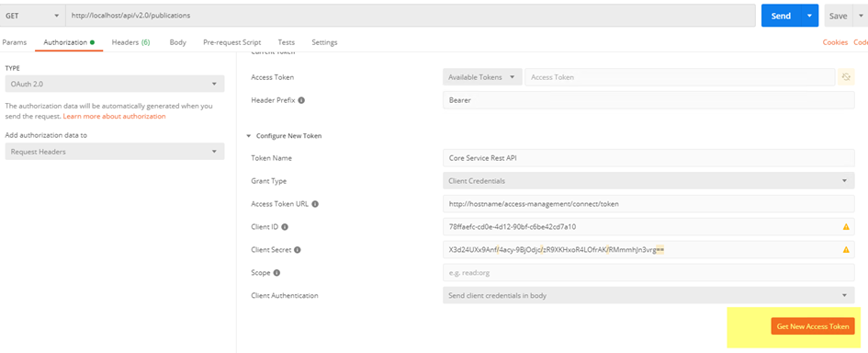The image size is (868, 353).
Task: Click the Send arrow dropdown
Action: pos(809,16)
